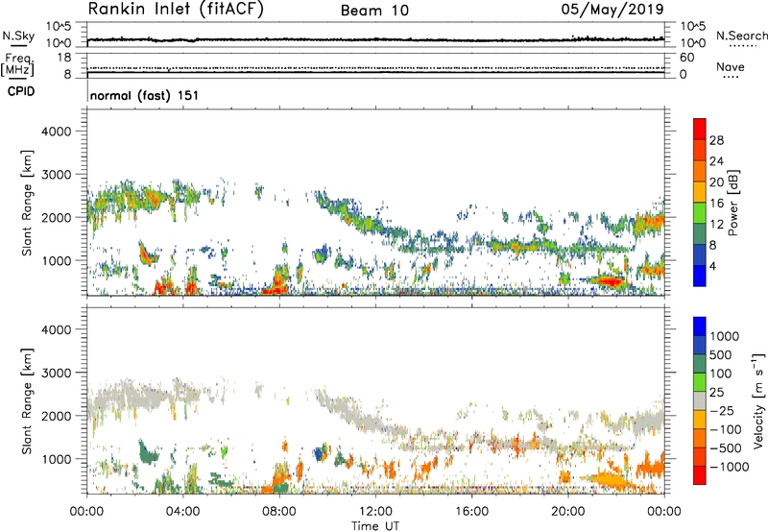Image resolution: width=768 pixels, height=532 pixels.
Task: Click the '4' tick on the power scale
Action: click(x=712, y=266)
